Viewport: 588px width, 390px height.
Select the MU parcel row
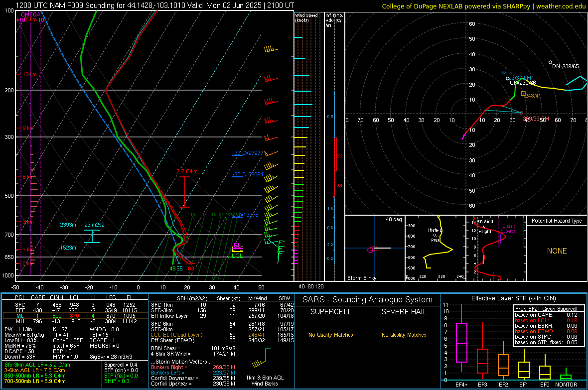click(x=75, y=321)
